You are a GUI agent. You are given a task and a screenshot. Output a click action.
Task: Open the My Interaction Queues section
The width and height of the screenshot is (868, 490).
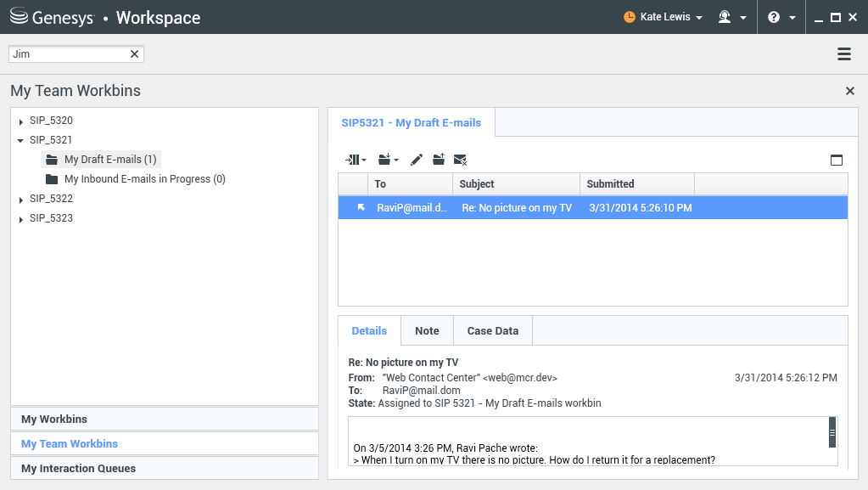point(165,468)
